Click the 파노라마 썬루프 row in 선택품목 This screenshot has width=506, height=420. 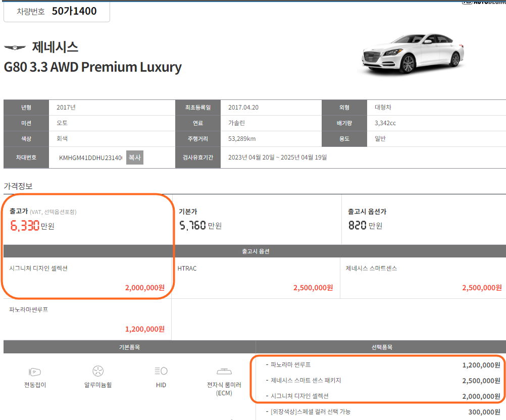(x=383, y=365)
